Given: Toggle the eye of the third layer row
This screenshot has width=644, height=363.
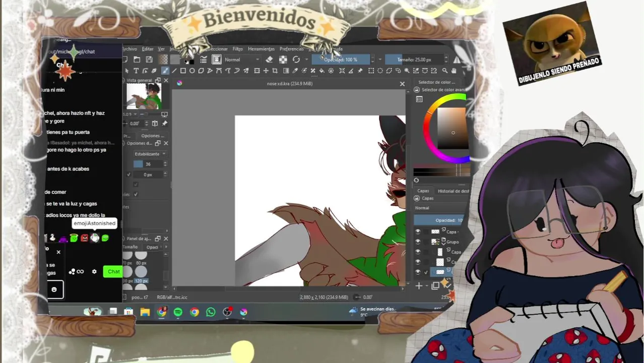Looking at the screenshot, I should [418, 252].
